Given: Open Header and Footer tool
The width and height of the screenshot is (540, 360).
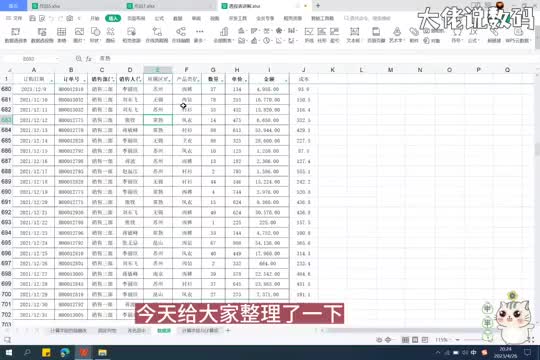Looking at the screenshot, I should click(x=376, y=35).
